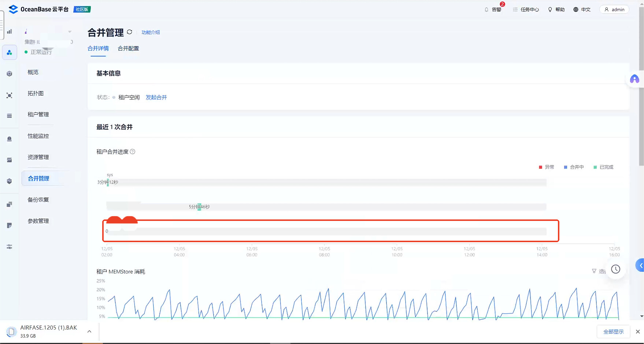Image resolution: width=644 pixels, height=344 pixels.
Task: Click the clock time-range icon
Action: point(616,269)
